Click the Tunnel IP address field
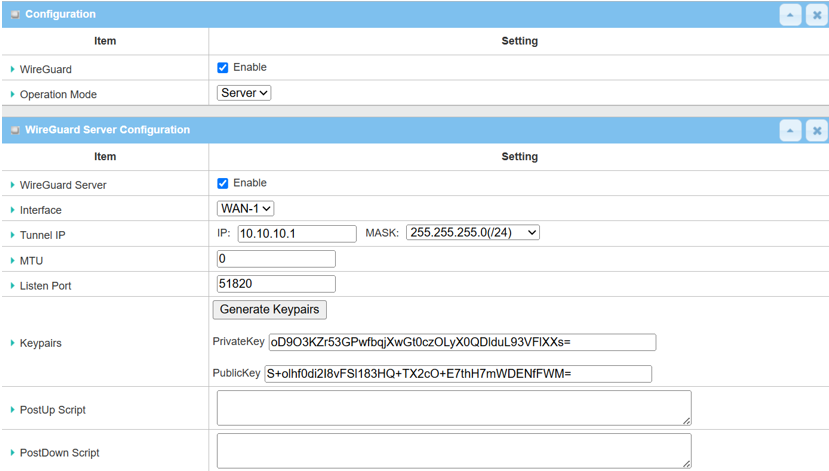The image size is (829, 471). point(296,233)
